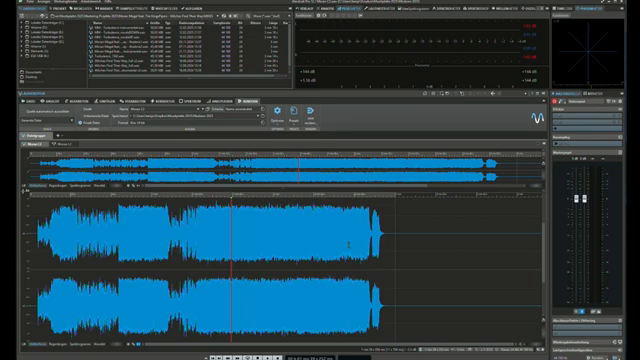Open the Analysieren tab
The image size is (640, 360).
[x=220, y=101]
